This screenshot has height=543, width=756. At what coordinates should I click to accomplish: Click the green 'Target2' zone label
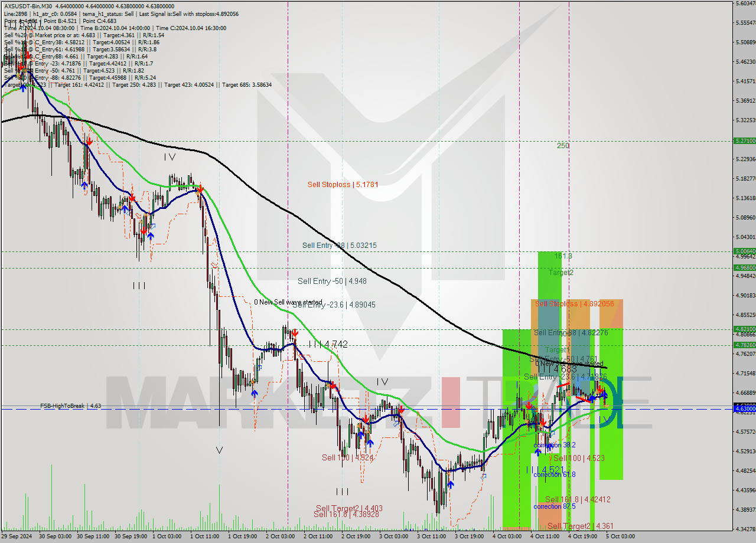coord(561,273)
